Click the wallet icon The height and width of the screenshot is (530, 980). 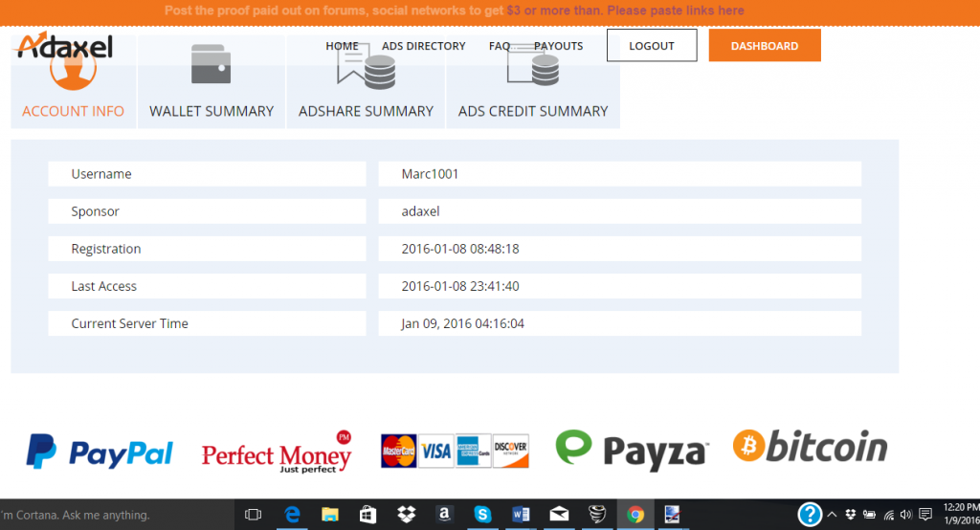pyautogui.click(x=212, y=64)
